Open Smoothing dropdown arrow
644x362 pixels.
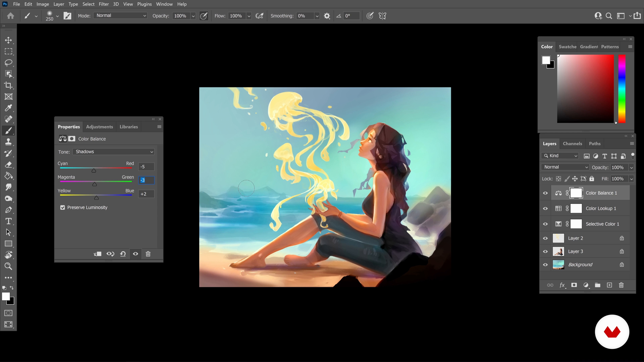(317, 16)
